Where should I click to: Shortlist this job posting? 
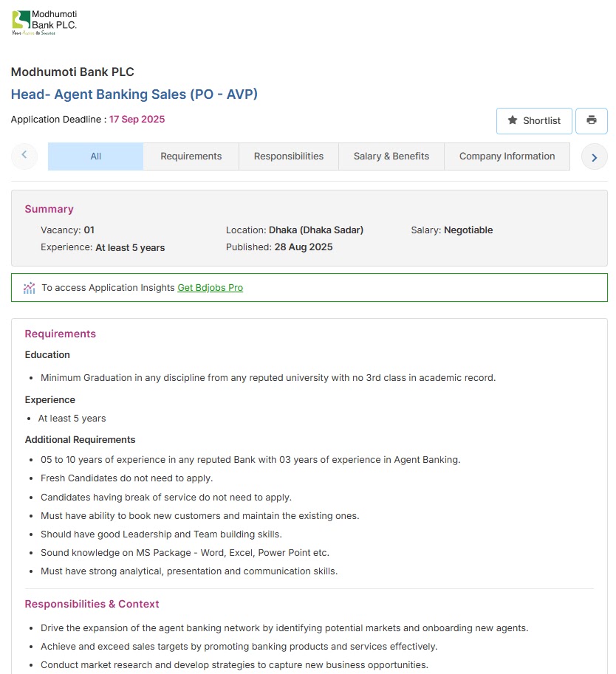point(534,121)
